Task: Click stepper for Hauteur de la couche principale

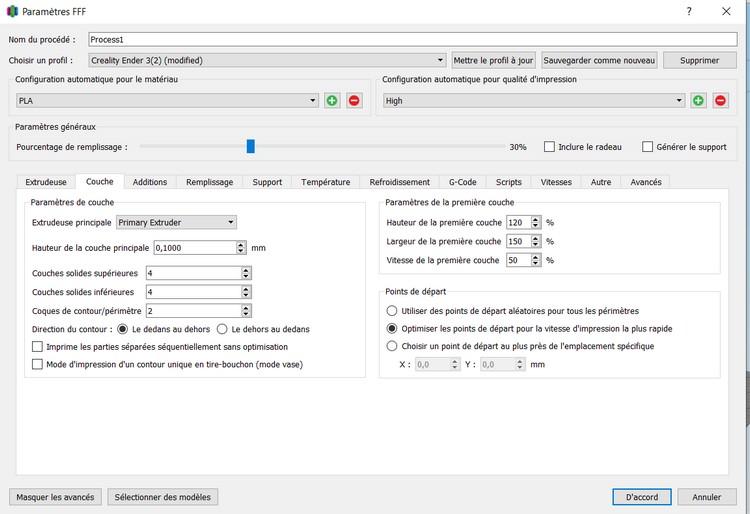Action: pyautogui.click(x=241, y=248)
